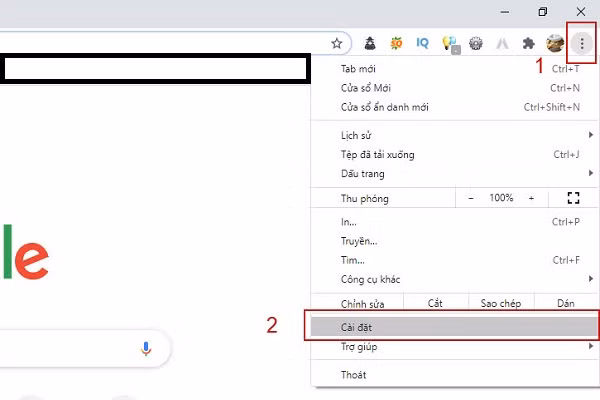Viewport: 600px width, 400px height.
Task: Expand the 'Dấu trang' submenu
Action: click(x=454, y=174)
